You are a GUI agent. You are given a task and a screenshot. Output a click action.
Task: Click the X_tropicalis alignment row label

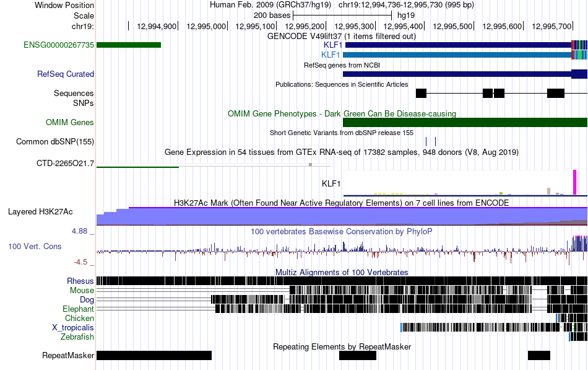pos(73,328)
